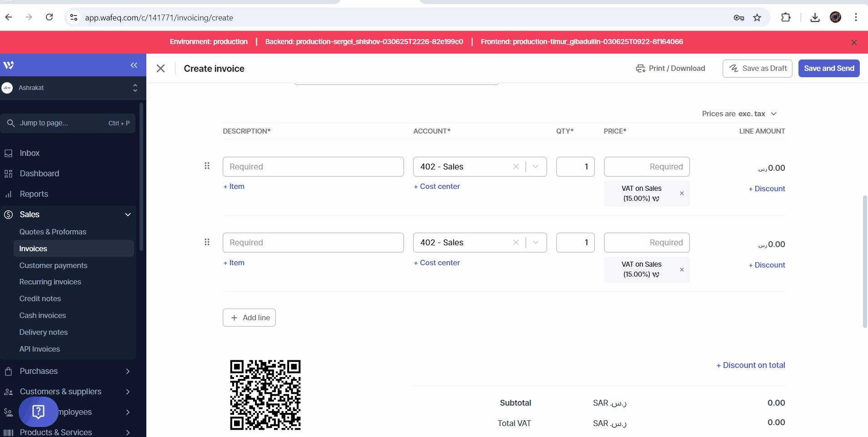Remove VAT on Sales from second line
This screenshot has height=437, width=868.
pyautogui.click(x=682, y=270)
